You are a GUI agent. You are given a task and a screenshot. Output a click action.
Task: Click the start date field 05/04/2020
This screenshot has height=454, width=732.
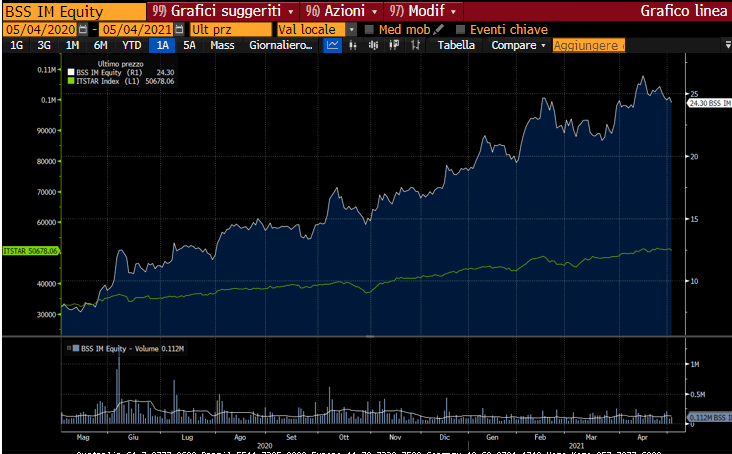pyautogui.click(x=41, y=29)
